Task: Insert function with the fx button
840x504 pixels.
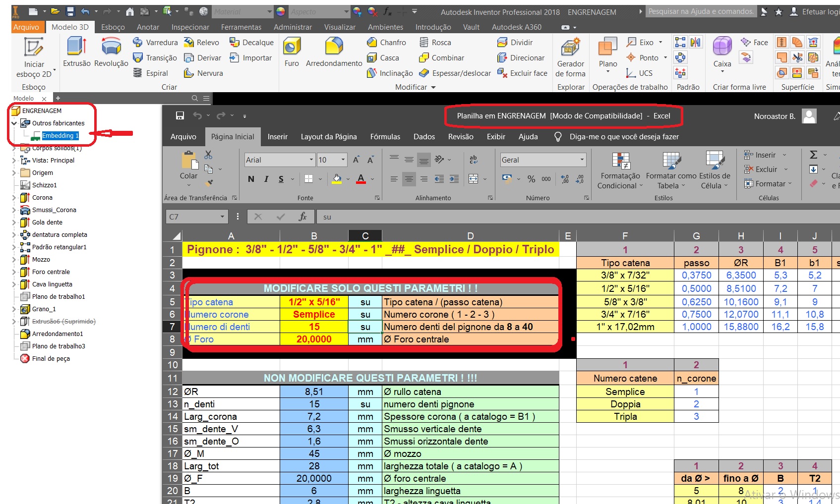Action: (302, 217)
